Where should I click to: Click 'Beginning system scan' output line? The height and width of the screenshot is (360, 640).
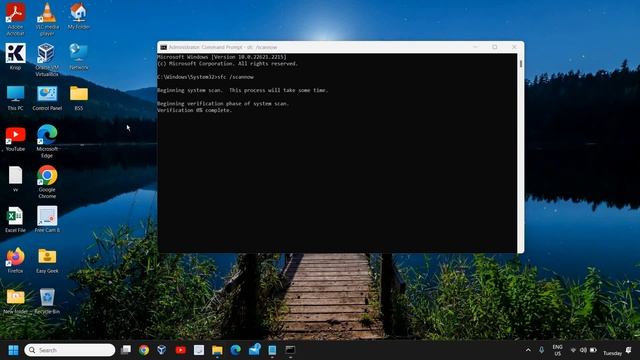tap(242, 90)
